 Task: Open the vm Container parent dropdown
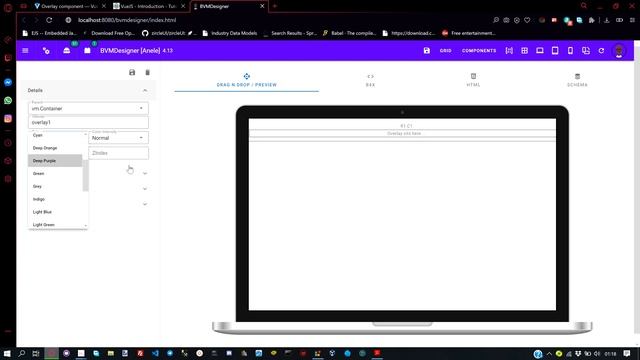click(88, 108)
